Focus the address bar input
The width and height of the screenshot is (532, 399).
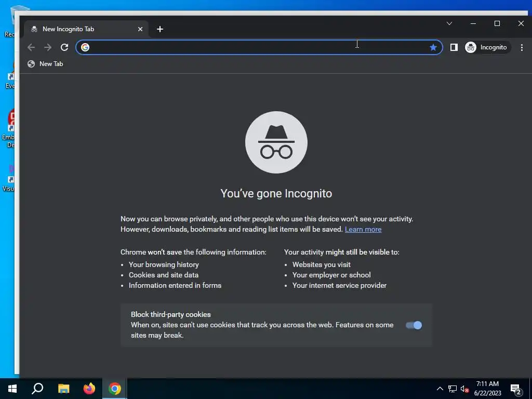259,47
